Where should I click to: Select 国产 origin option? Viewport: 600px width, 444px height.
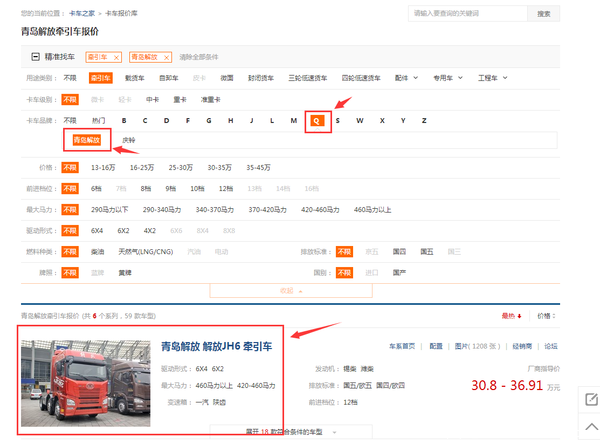(x=399, y=273)
